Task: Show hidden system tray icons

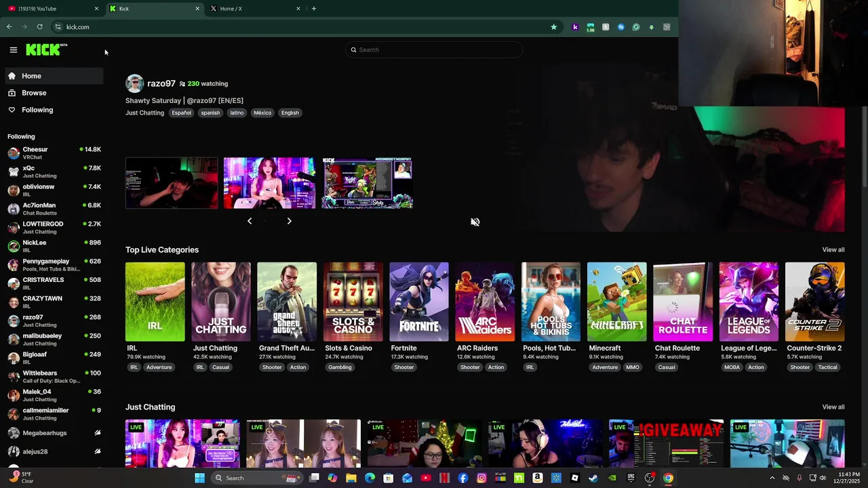Action: (x=772, y=478)
